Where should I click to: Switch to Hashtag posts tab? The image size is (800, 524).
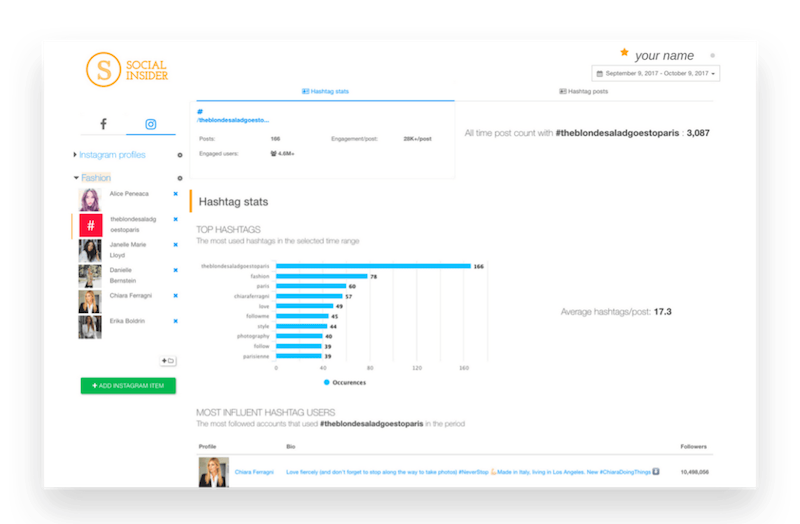(x=584, y=91)
